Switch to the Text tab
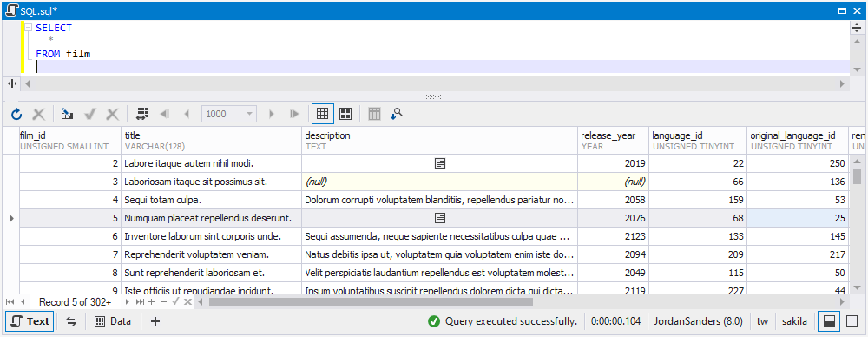Viewport: 868px width, 337px height. [30, 321]
